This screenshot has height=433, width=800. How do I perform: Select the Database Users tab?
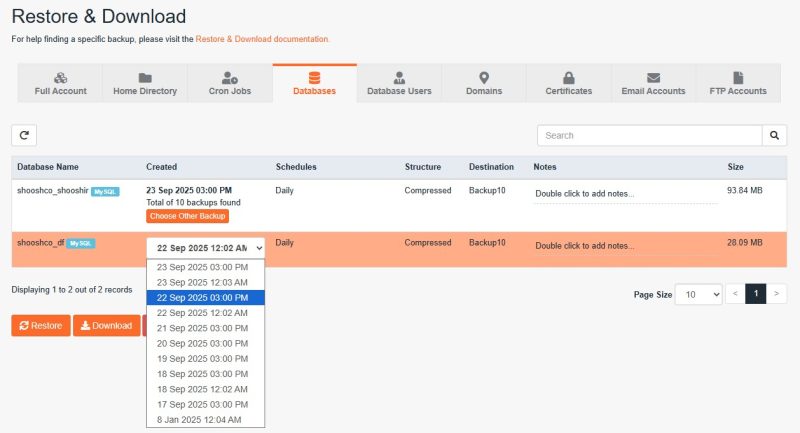(x=399, y=83)
